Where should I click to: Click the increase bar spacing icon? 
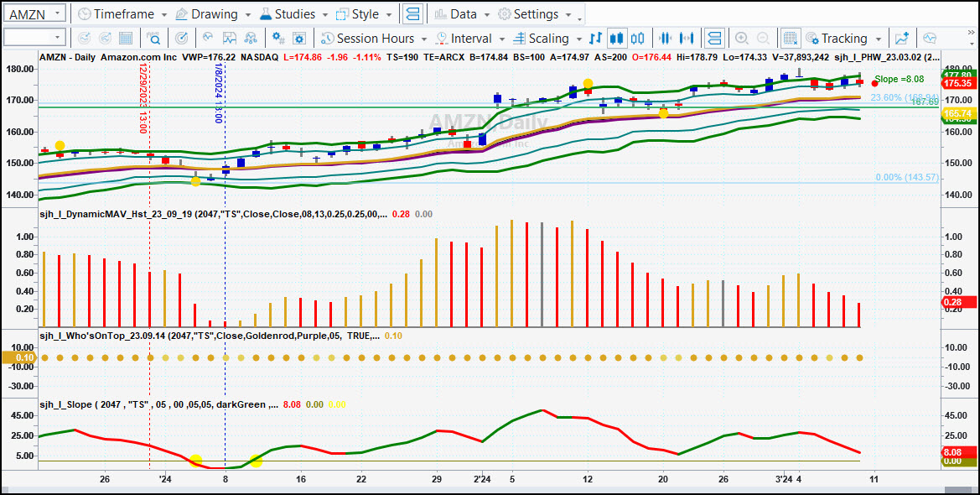click(687, 39)
